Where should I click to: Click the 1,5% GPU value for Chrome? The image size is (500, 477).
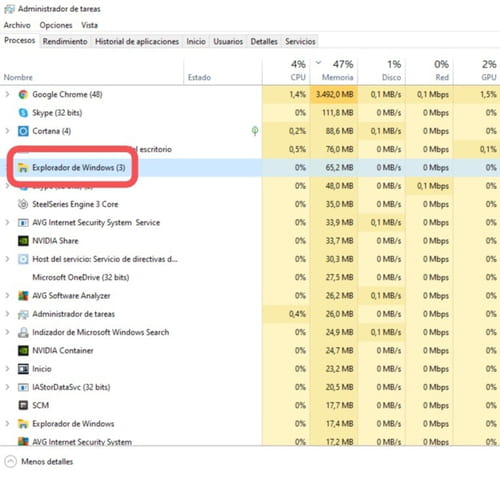pos(488,95)
